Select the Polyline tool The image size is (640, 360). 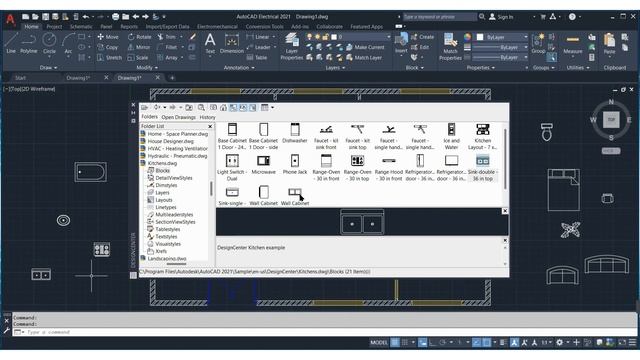pyautogui.click(x=29, y=43)
